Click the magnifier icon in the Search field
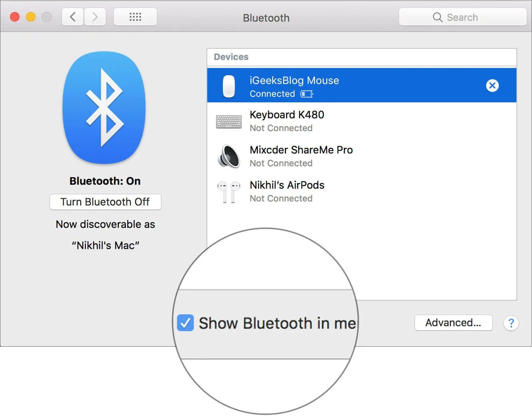 coord(438,17)
